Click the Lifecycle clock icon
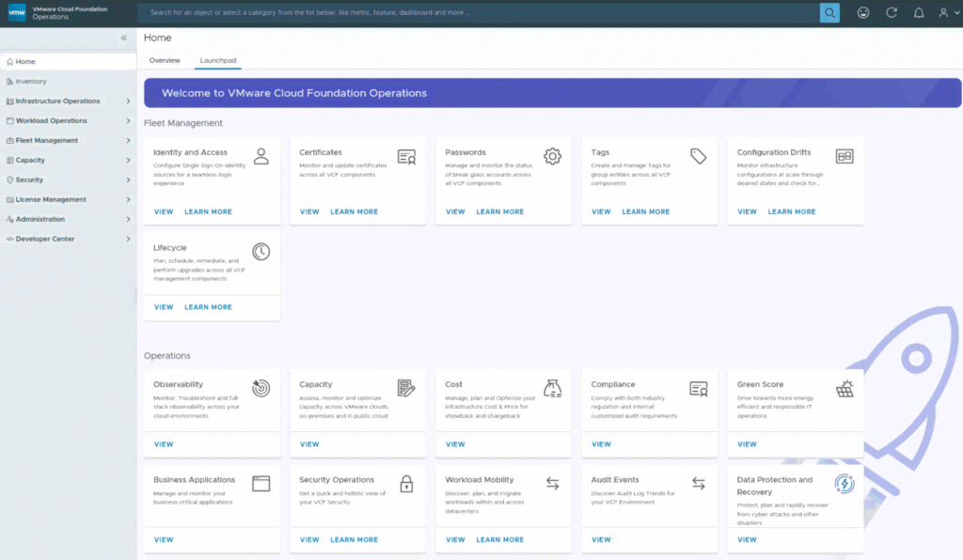 [x=260, y=252]
